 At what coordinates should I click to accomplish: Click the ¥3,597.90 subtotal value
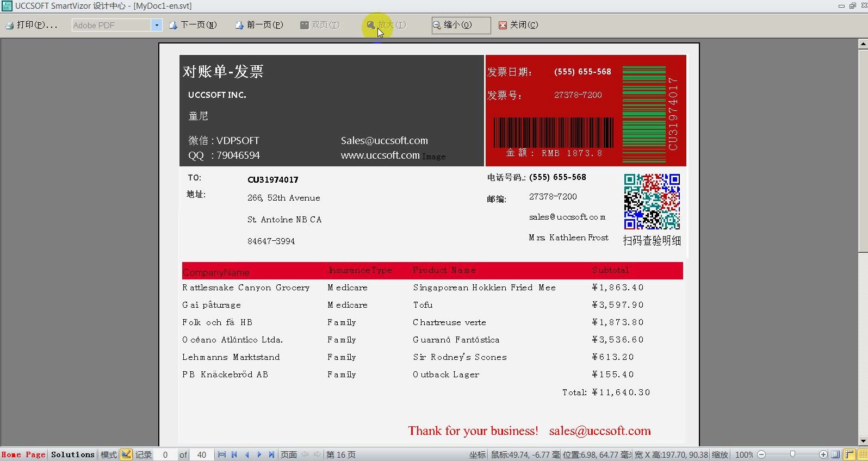pos(618,305)
